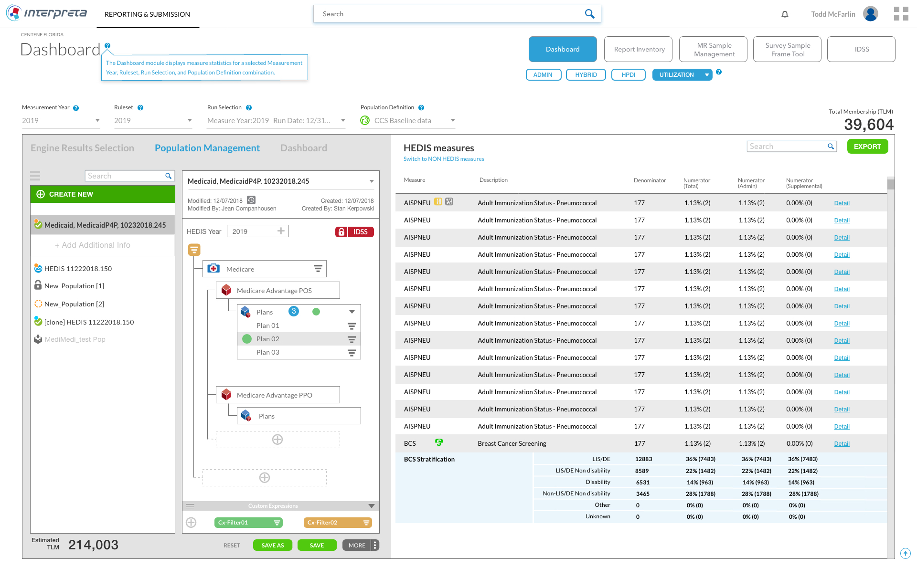
Task: Click Switch to NON HEDIS measures link
Action: (443, 159)
